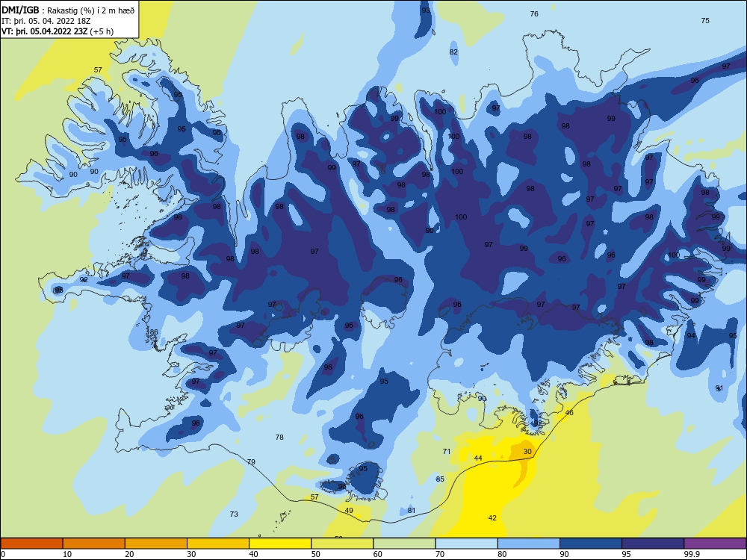Click the 'IT: þri. 05. 04. 2022 18Z' line
Screen dimensions: 747x560
(46, 21)
